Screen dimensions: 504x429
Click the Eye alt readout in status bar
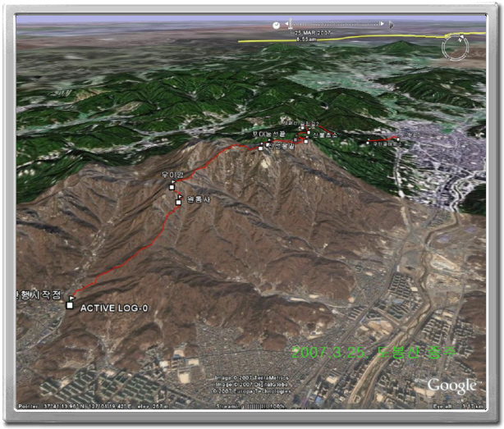tap(458, 406)
